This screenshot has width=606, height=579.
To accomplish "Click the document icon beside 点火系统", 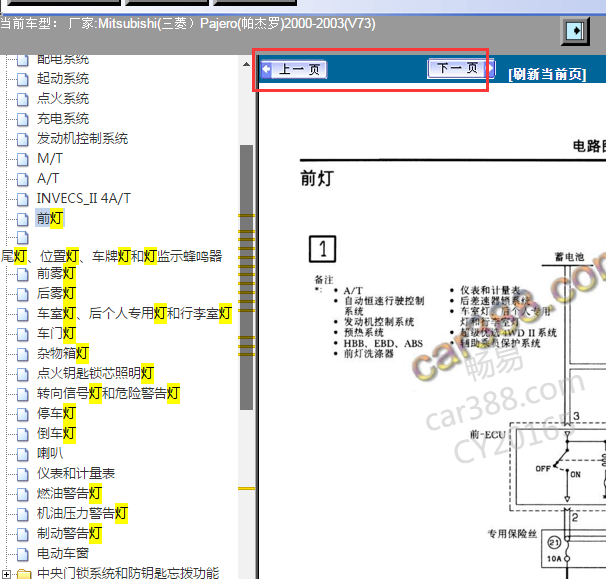I will (x=23, y=99).
